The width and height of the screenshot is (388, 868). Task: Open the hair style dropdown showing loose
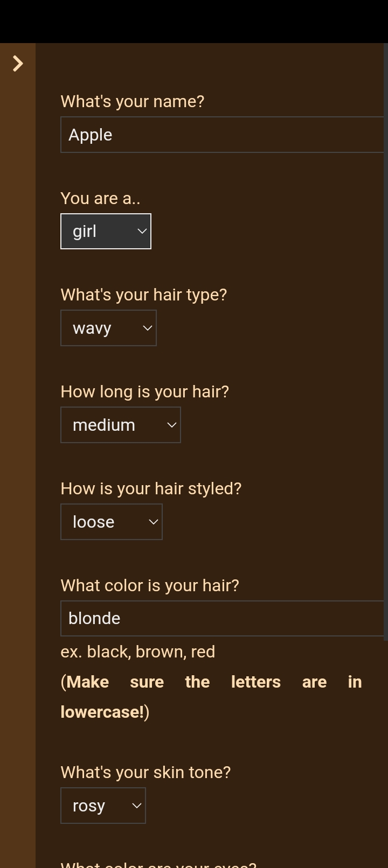[112, 522]
